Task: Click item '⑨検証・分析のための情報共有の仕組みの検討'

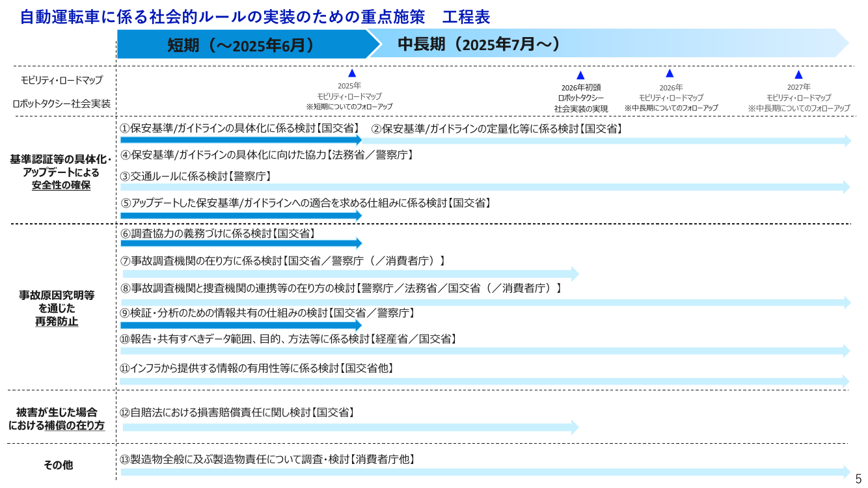Action: pyautogui.click(x=267, y=313)
